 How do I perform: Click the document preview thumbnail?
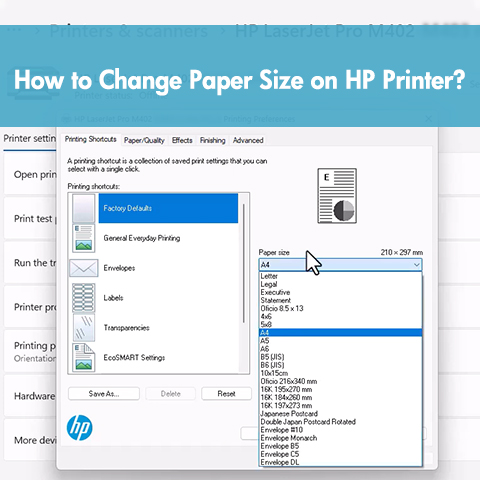(337, 196)
